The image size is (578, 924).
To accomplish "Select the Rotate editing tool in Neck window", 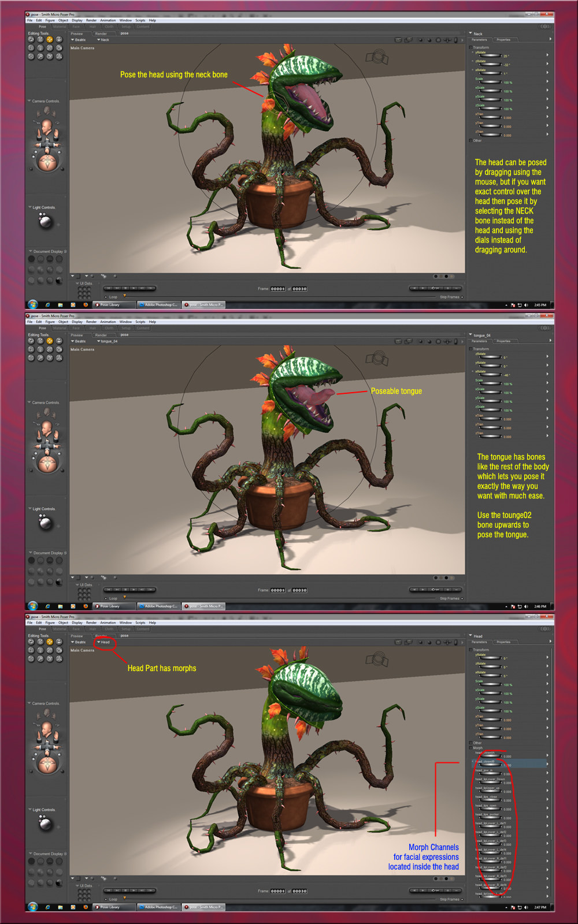I will coord(31,39).
